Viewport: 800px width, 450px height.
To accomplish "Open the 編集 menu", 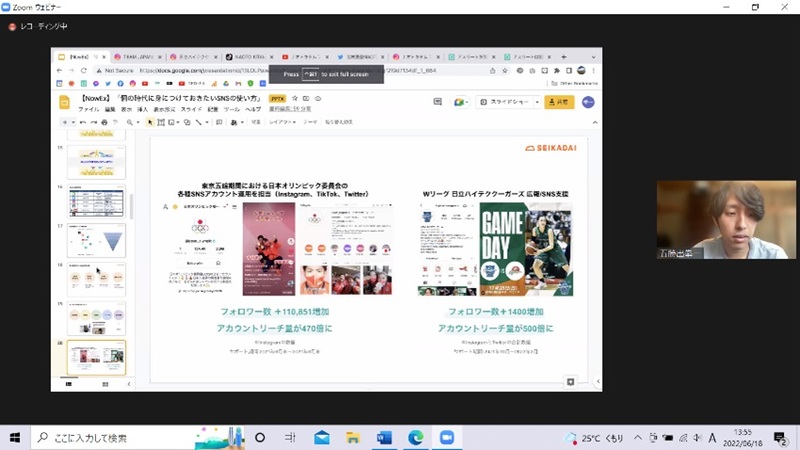I will tap(110, 109).
